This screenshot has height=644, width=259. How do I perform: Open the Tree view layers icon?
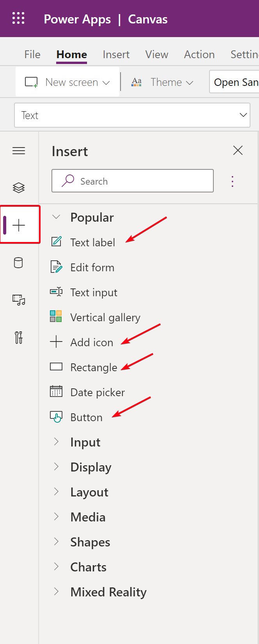pyautogui.click(x=19, y=188)
